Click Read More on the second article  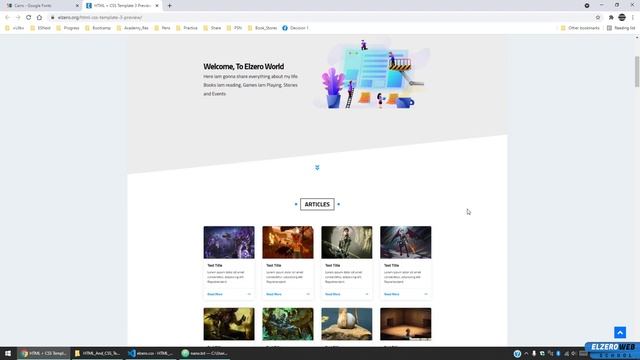point(273,294)
